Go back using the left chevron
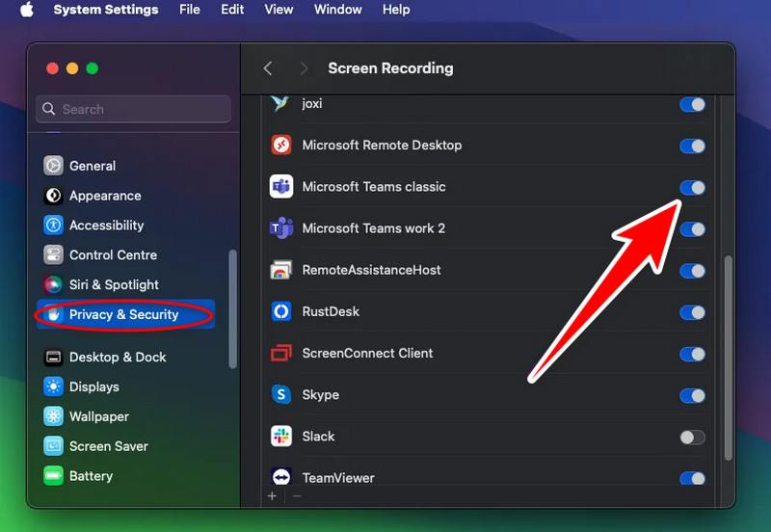This screenshot has width=771, height=532. click(268, 68)
